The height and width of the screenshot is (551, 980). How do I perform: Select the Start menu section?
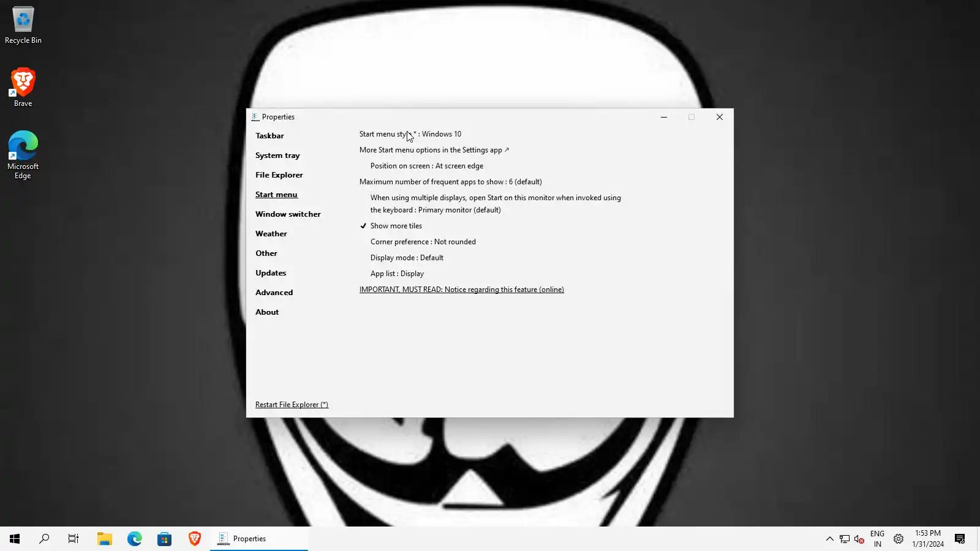pos(276,195)
